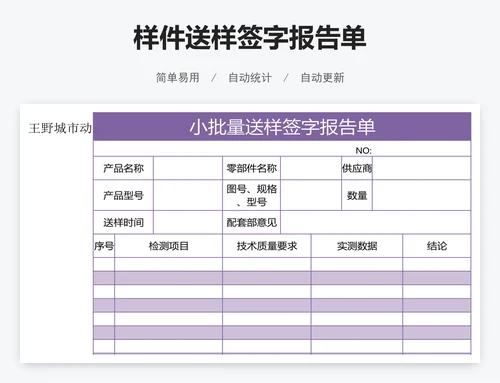The height and width of the screenshot is (383, 500).
Task: Select the 序号 column header
Action: coord(104,246)
